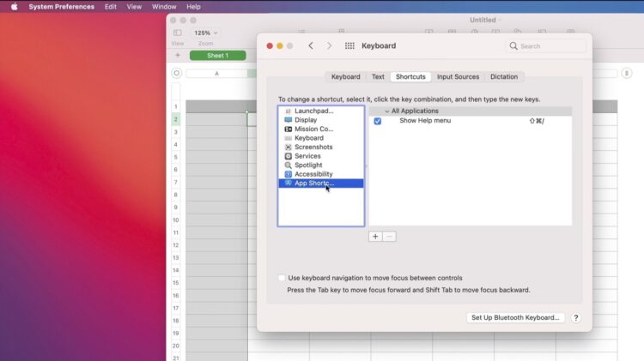Screen dimensions: 644x361
Task: Select Accessibility category
Action: click(321, 174)
